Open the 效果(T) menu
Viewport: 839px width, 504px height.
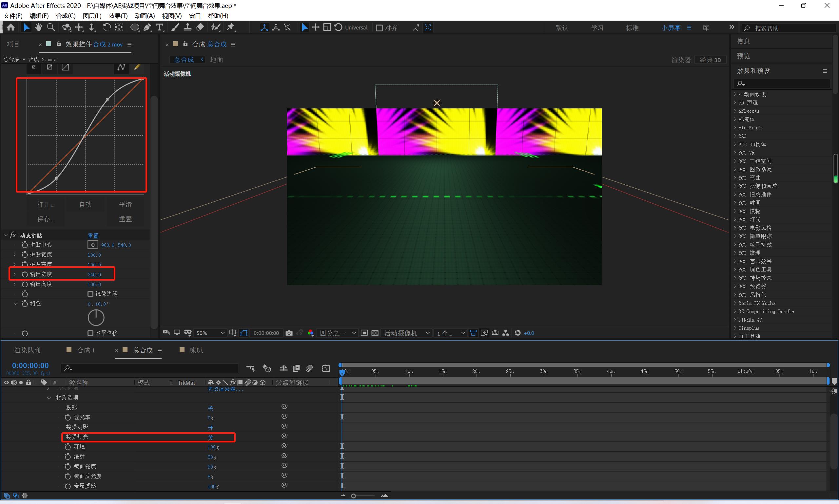pyautogui.click(x=118, y=16)
